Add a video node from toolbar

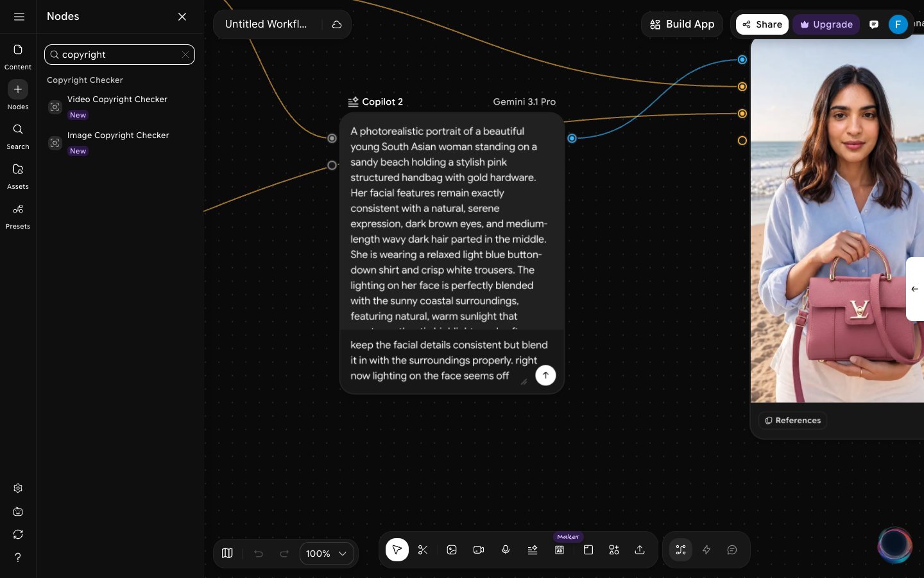pyautogui.click(x=479, y=550)
